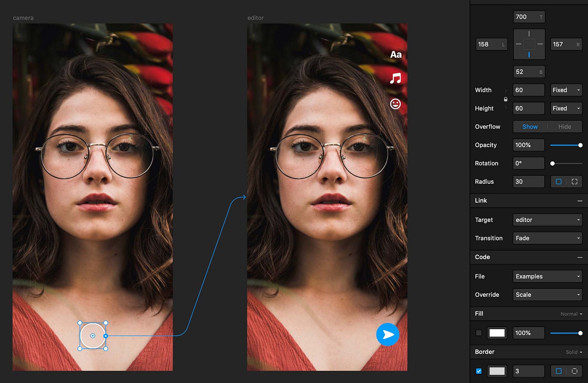Set Overflow to Show
Image resolution: width=588 pixels, height=383 pixels.
point(530,127)
